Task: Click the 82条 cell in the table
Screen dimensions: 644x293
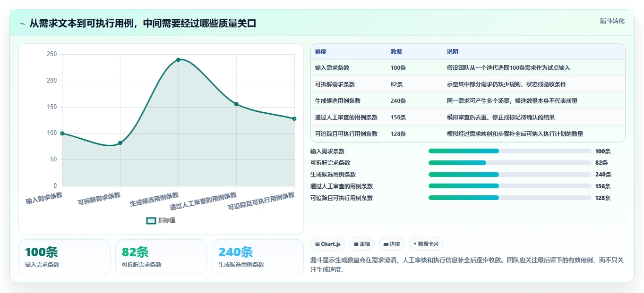Action: point(397,84)
